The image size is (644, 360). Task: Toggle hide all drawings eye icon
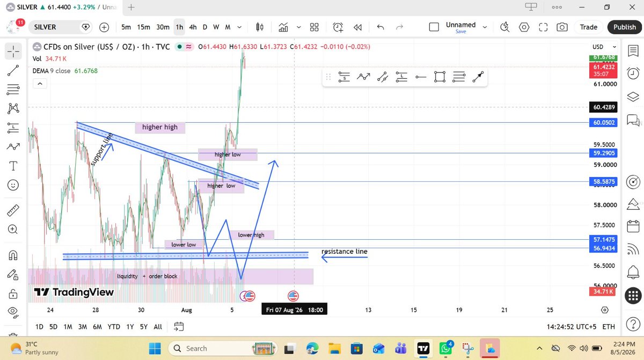[x=13, y=312]
